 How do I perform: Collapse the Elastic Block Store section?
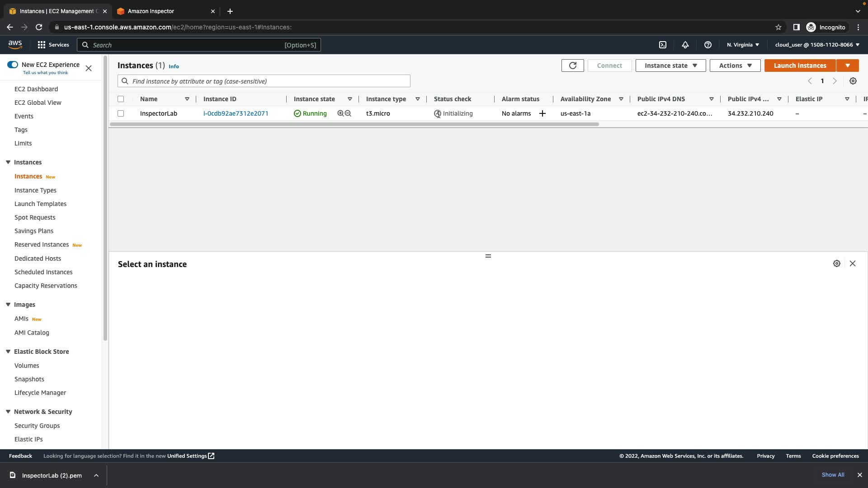tap(8, 352)
